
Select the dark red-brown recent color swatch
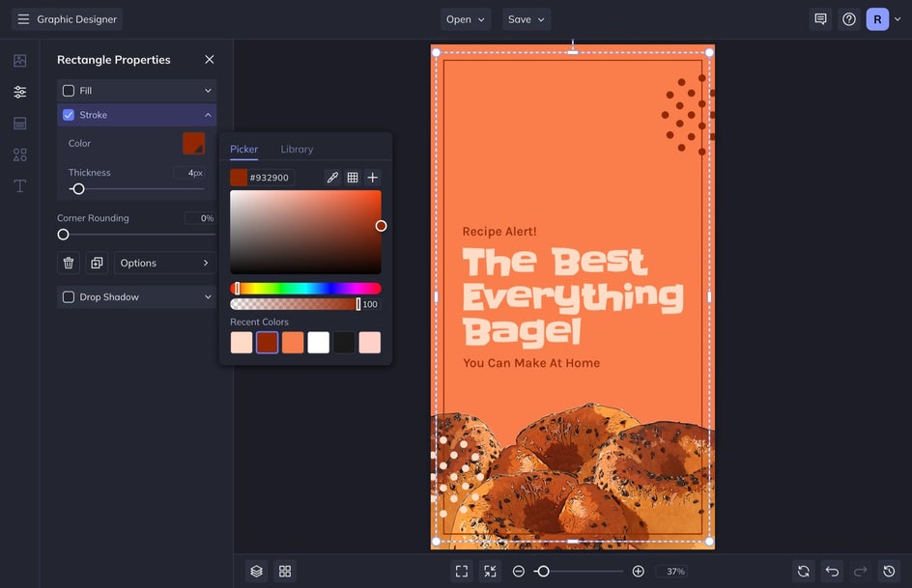click(267, 342)
